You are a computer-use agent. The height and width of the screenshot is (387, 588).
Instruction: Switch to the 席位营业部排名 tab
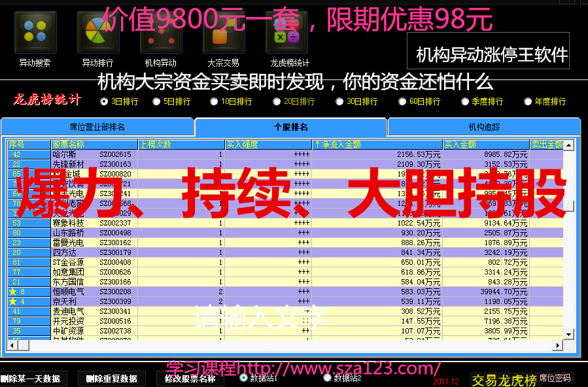(97, 127)
